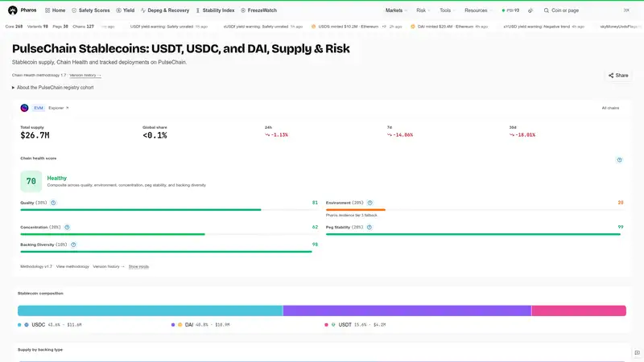
Task: Click the search magnifier icon
Action: 547,10
